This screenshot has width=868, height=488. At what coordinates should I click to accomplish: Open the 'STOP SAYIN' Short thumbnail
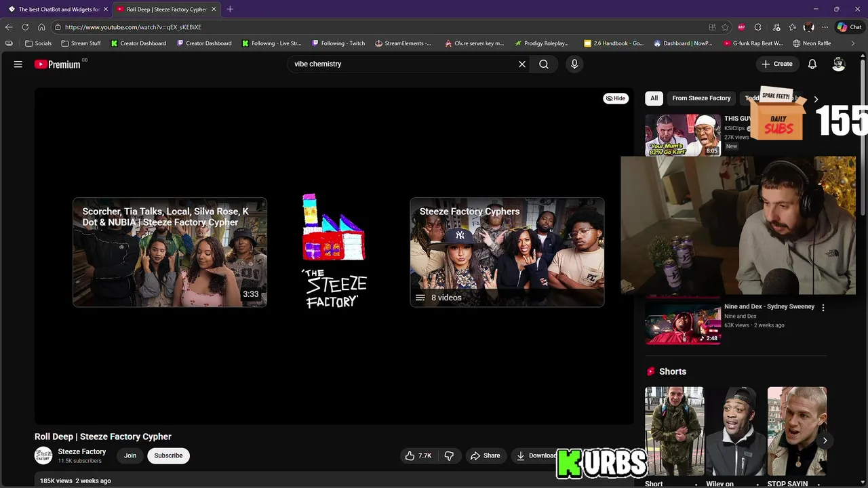(x=797, y=431)
